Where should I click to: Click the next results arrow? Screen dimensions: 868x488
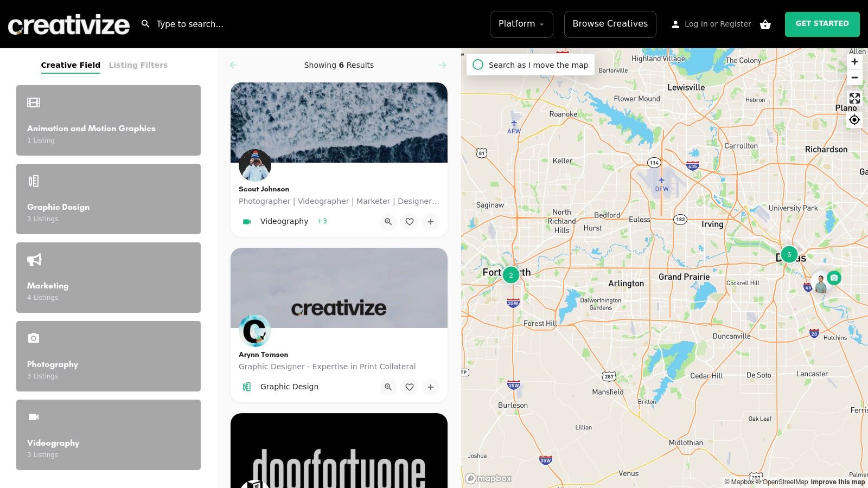443,65
